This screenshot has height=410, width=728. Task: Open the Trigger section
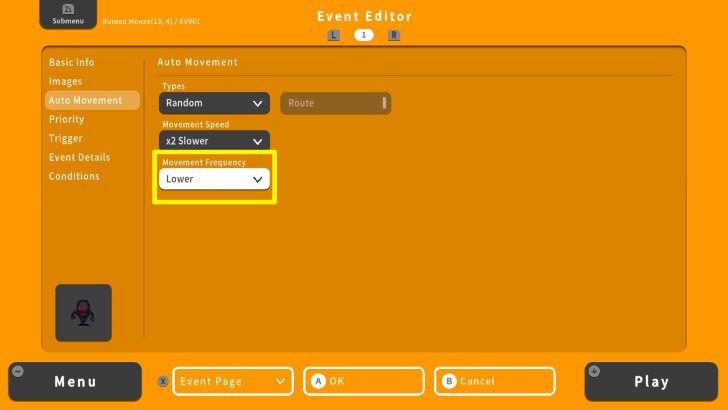coord(65,138)
